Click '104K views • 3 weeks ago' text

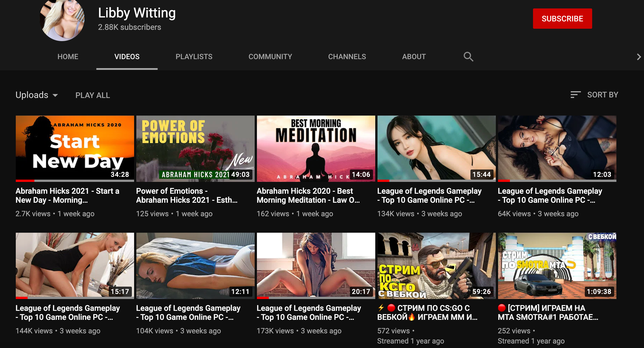(x=179, y=331)
